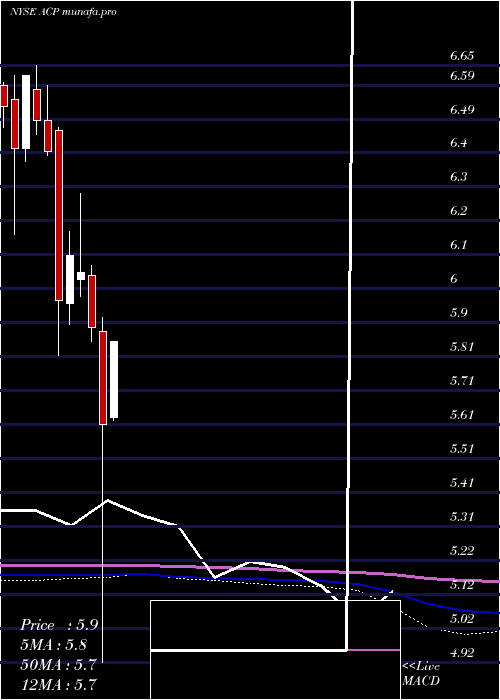Click the 6 price axis label
The height and width of the screenshot is (700, 500).
click(x=454, y=279)
